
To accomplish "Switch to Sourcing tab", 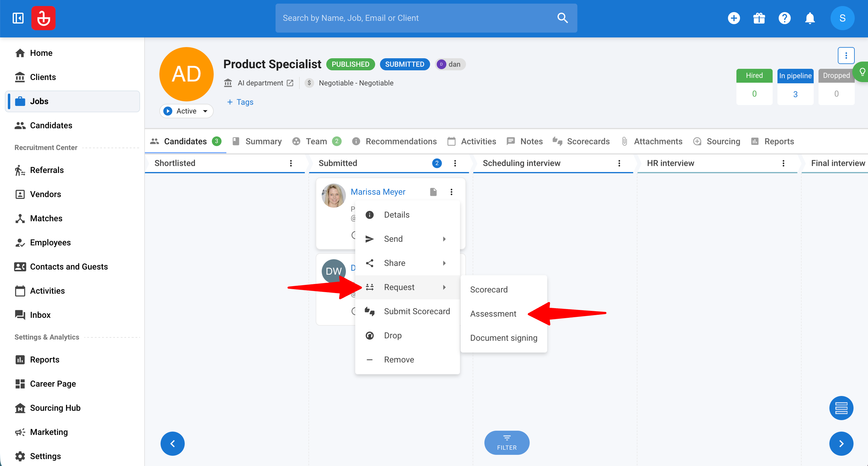I will pos(716,142).
